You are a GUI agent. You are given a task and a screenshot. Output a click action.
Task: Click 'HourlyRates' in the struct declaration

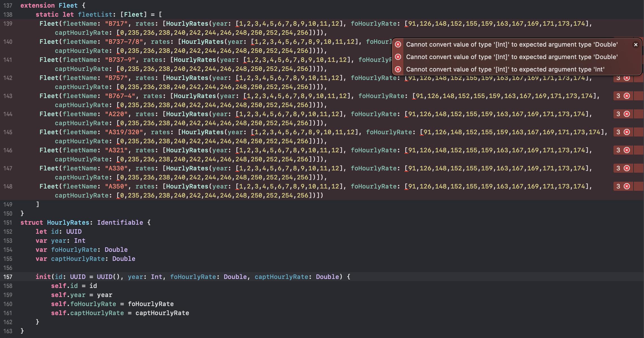[68, 222]
